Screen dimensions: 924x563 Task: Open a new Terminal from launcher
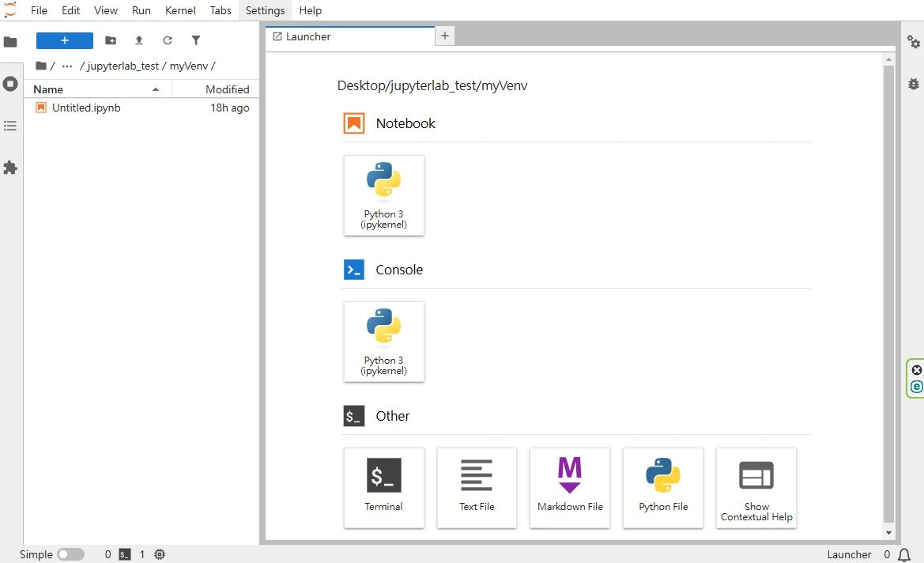[384, 488]
